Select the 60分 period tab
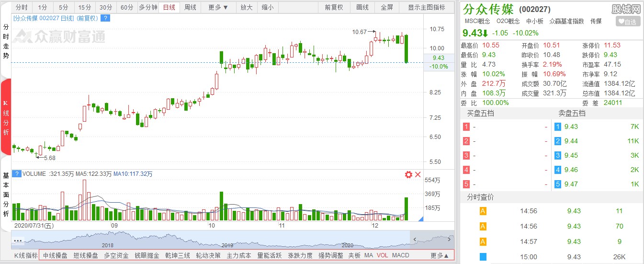This screenshot has height=264, width=644. 127,8
